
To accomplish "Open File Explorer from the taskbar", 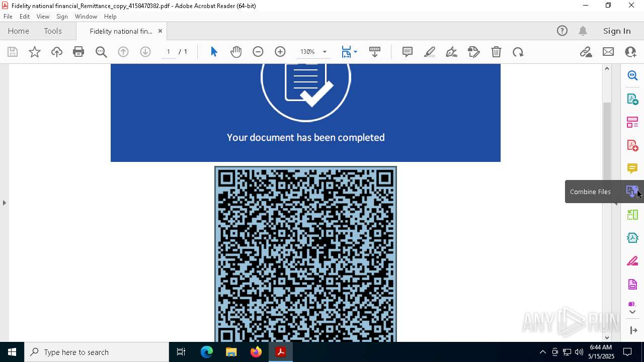I will [231, 352].
